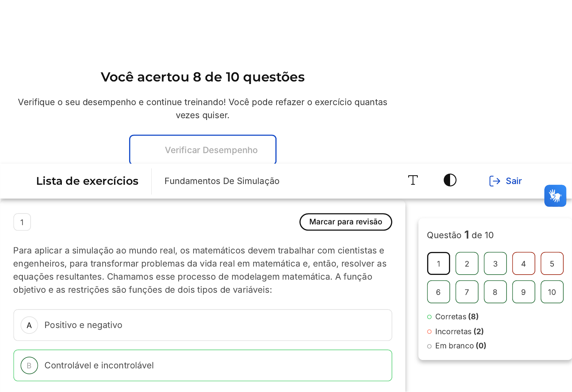The image size is (572, 392).
Task: Click the Fundamentos De Simulação title
Action: [x=222, y=181]
